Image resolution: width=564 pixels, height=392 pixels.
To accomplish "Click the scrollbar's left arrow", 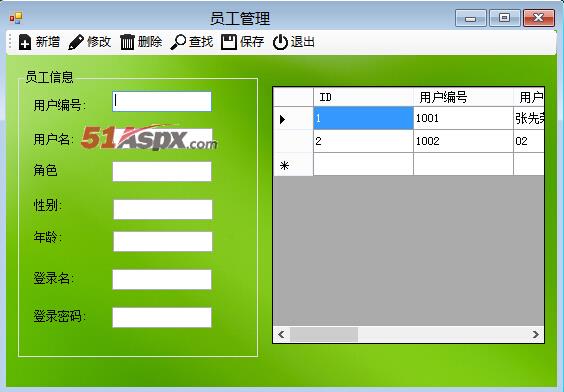I will coord(281,334).
